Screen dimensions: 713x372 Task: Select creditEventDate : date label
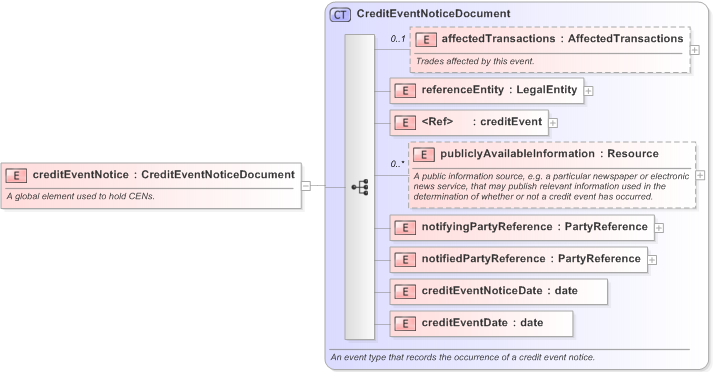(482, 322)
